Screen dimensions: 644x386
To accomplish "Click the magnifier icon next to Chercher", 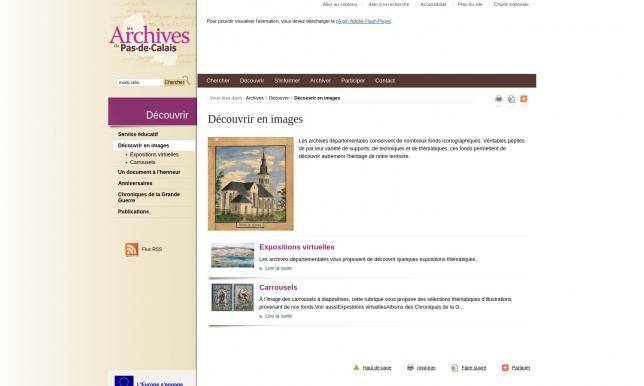I will click(186, 80).
